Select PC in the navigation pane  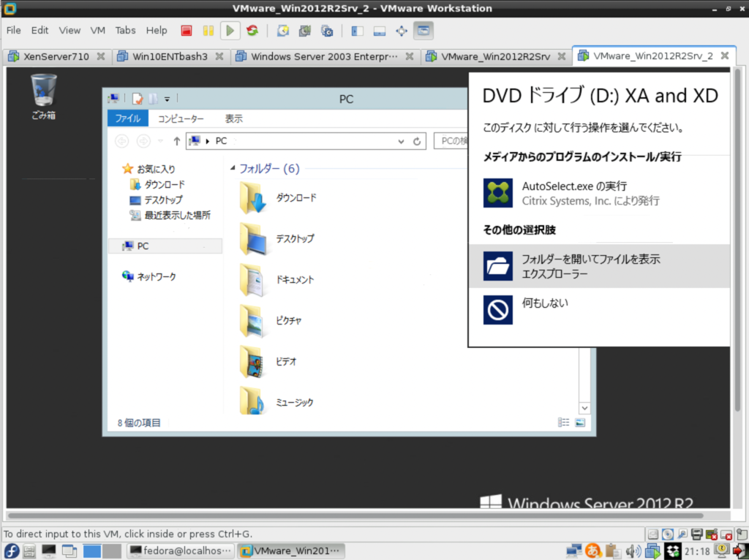[165, 246]
